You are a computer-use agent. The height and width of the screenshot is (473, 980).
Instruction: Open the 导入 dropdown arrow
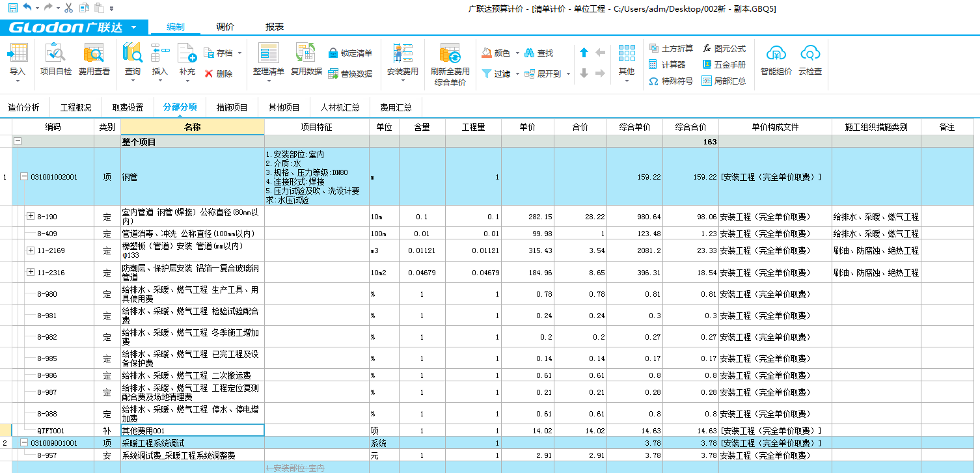18,81
